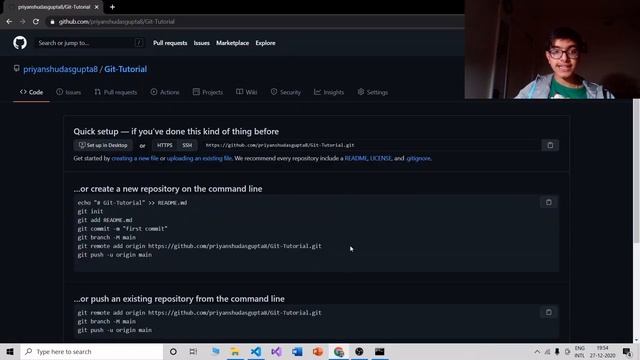640x360 pixels.
Task: Open the LICENSE link
Action: pyautogui.click(x=380, y=158)
